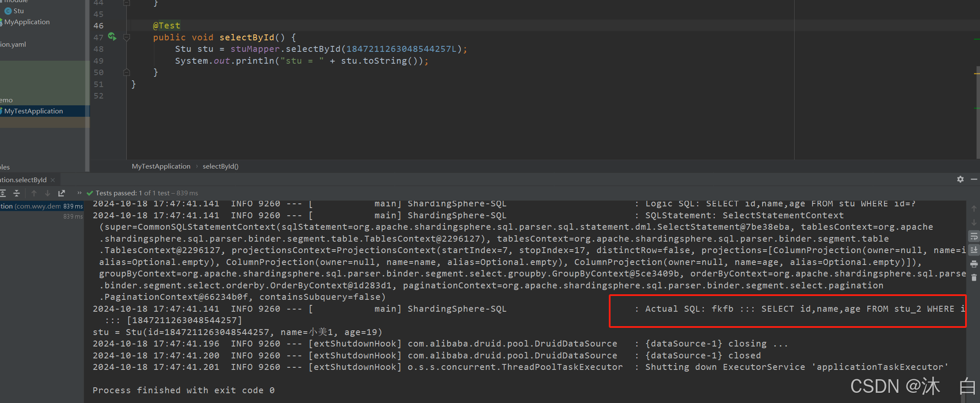This screenshot has width=980, height=403.
Task: Run the selectById test via green gutter icon
Action: (112, 37)
